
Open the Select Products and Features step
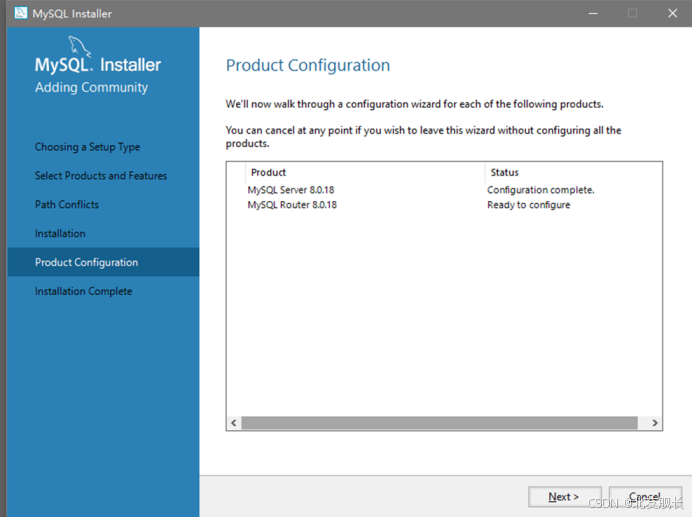pyautogui.click(x=101, y=176)
